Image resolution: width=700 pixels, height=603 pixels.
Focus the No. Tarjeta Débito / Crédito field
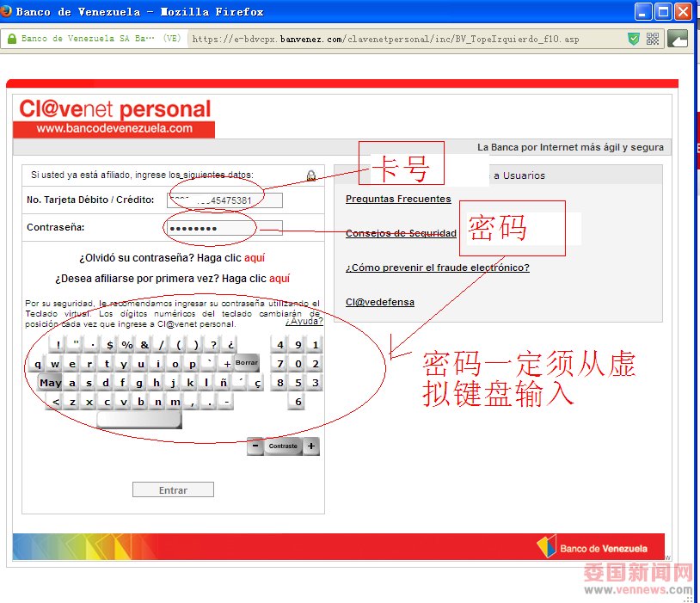click(224, 200)
